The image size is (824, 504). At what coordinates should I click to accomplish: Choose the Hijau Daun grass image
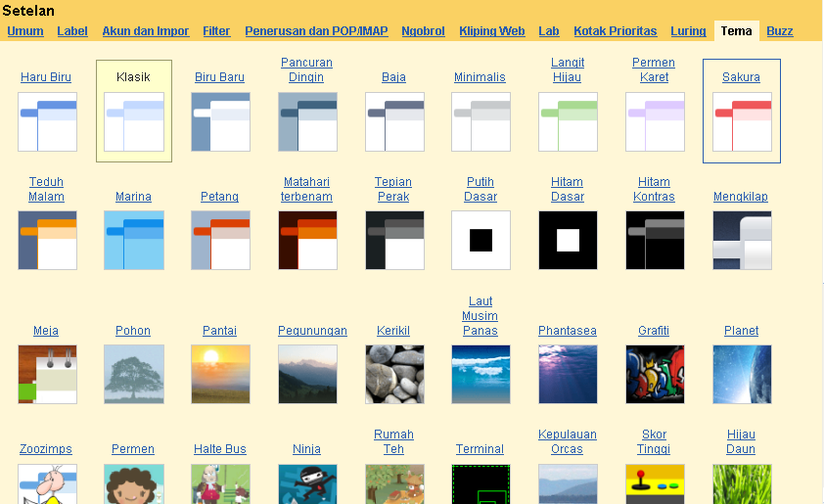coord(742,484)
